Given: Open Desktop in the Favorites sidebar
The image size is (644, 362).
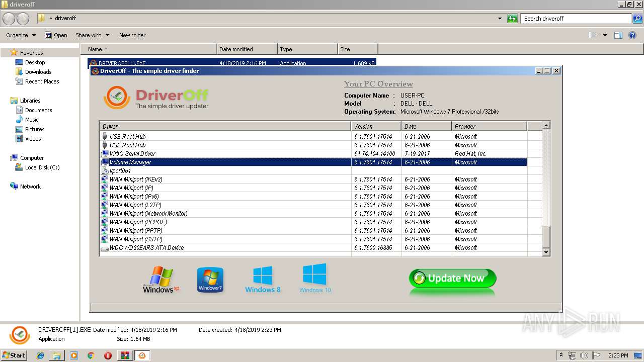Looking at the screenshot, I should pyautogui.click(x=30, y=62).
